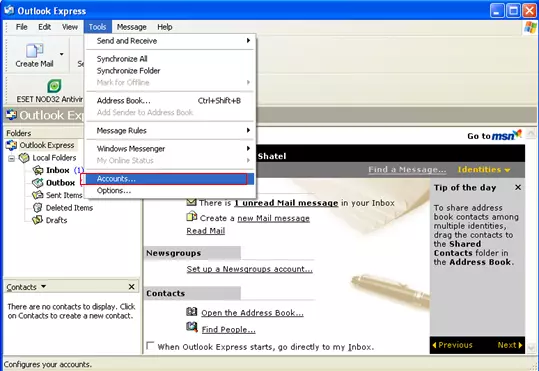Screen dimensions: 539x371
Task: Collapse the Local Folders tree node
Action: pyautogui.click(x=12, y=158)
